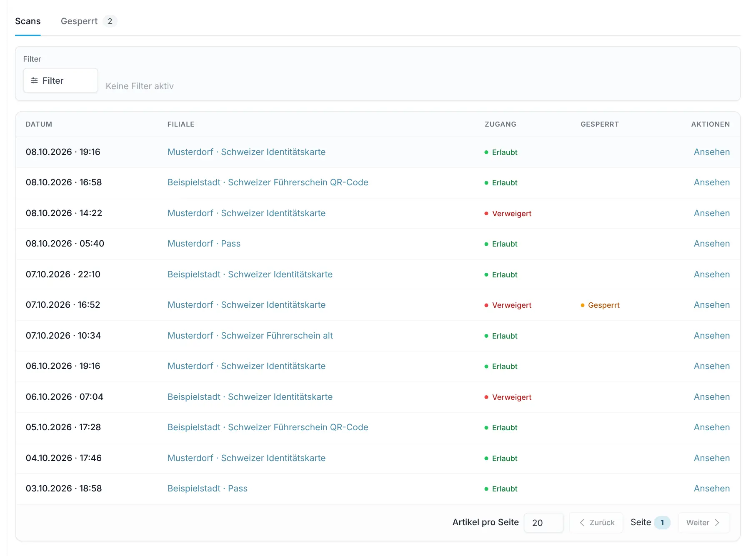Click Ansehen for 08.10.2026 05:40 scan

[x=711, y=244]
